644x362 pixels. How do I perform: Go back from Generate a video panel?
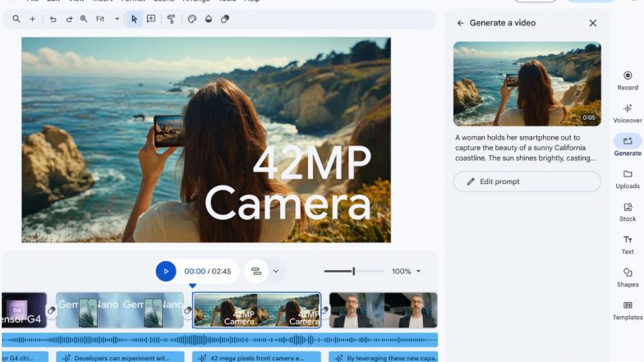[460, 23]
